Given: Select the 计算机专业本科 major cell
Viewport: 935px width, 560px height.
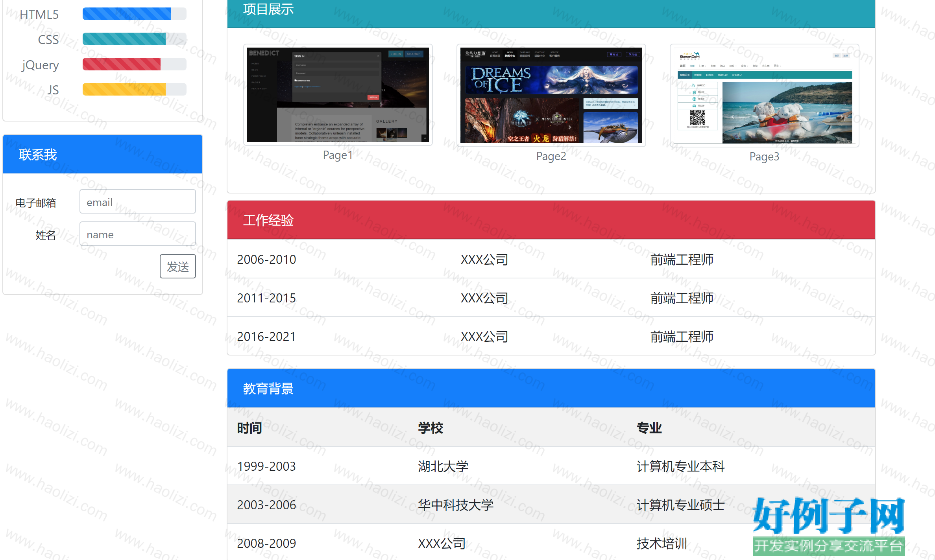Looking at the screenshot, I should 681,466.
